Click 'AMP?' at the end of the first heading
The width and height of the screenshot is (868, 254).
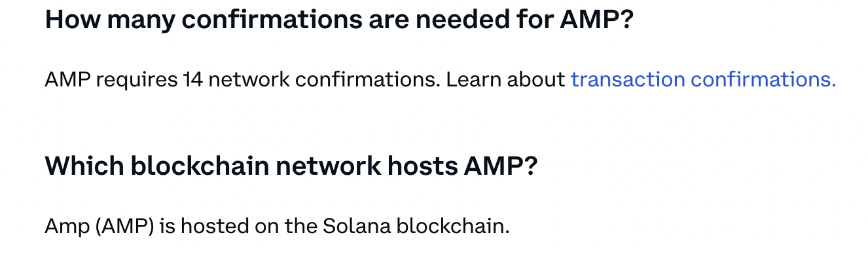[597, 20]
